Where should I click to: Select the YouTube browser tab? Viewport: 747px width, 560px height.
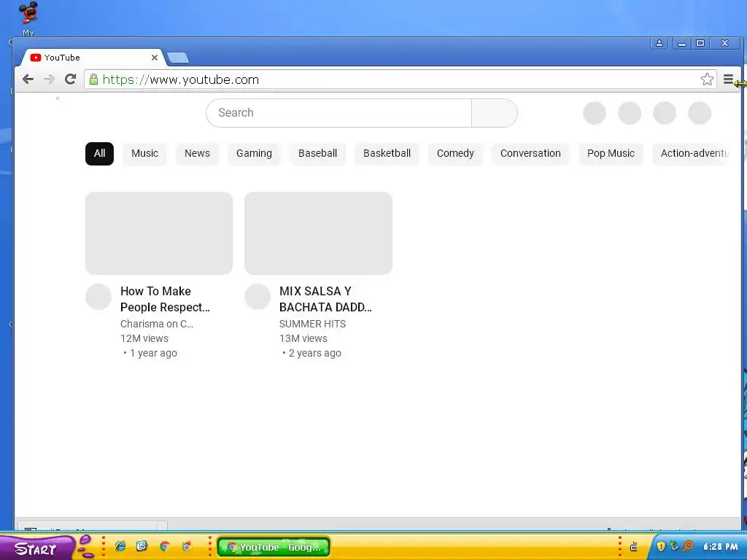pos(93,58)
